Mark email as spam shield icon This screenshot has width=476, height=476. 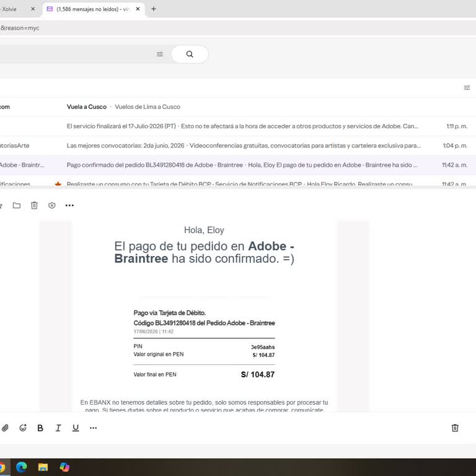pyautogui.click(x=52, y=206)
